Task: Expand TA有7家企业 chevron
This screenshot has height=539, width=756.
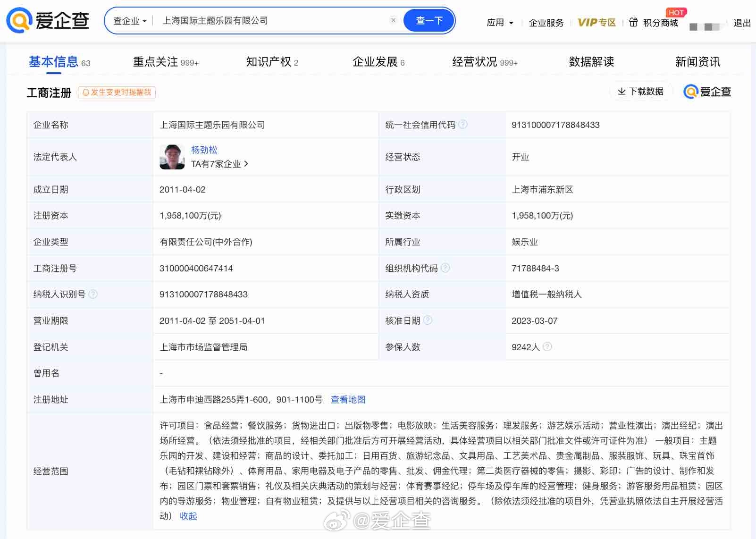Action: coord(246,164)
